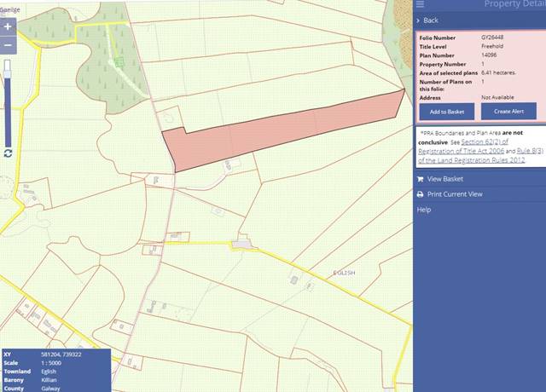
Task: Click the zoom level slider handle
Action: [x=8, y=73]
